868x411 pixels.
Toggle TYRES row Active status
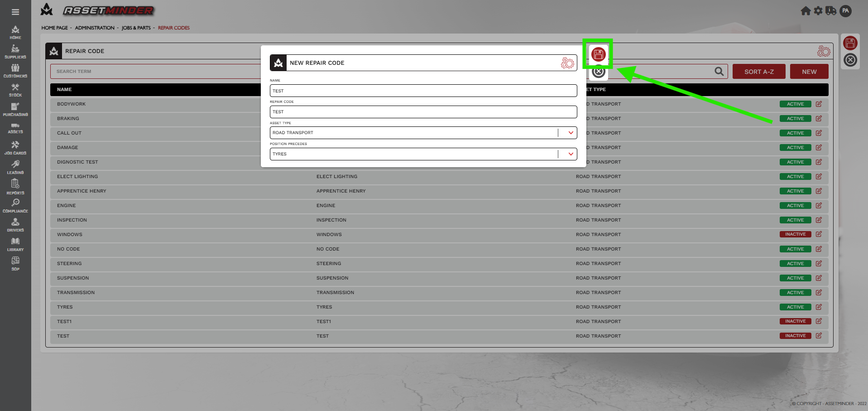click(795, 307)
